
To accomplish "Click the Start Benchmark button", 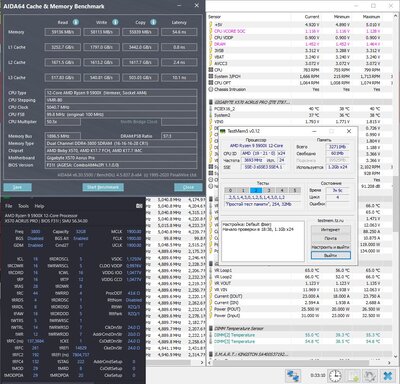I will [x=103, y=187].
